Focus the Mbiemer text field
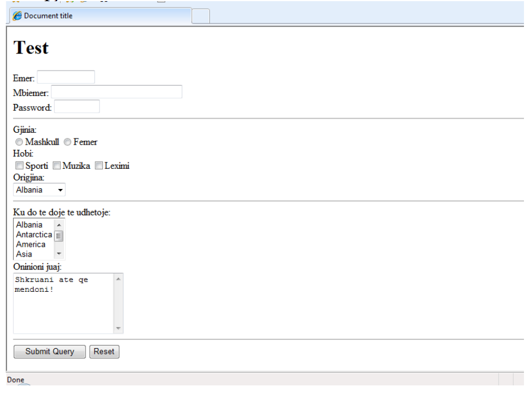 click(x=116, y=92)
